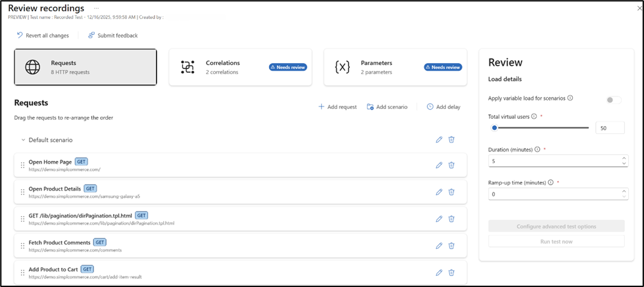The image size is (644, 287).
Task: Click edit pencil for Open Home Page
Action: tap(439, 165)
